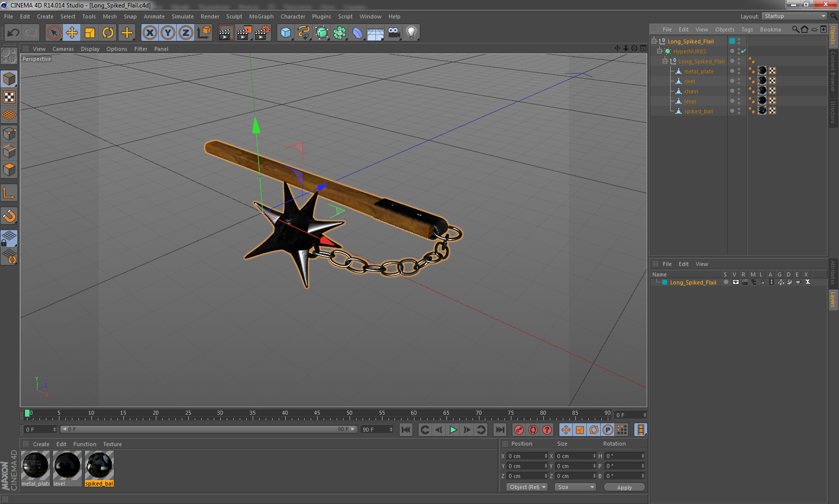Screen dimensions: 839x504
Task: Open the Layout dropdown
Action: click(x=795, y=16)
